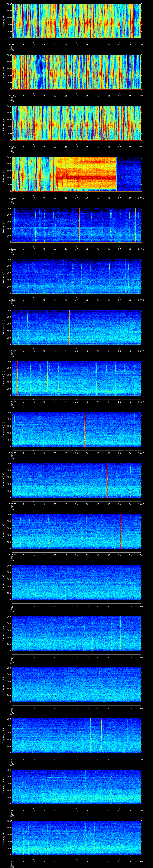Open the spectrogram panel starting at 6:23:00
This screenshot has height=868, width=153.
pos(77,378)
